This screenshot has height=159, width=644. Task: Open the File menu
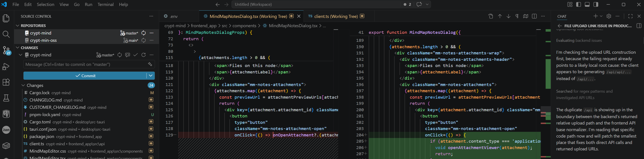16,4
